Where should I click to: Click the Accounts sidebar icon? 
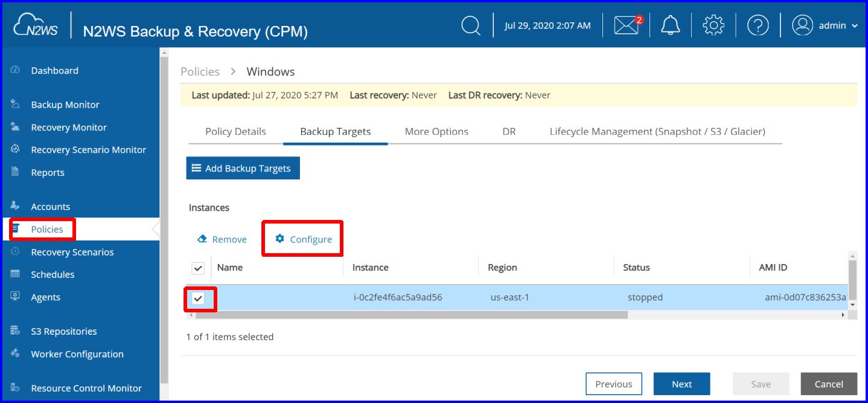(x=16, y=206)
